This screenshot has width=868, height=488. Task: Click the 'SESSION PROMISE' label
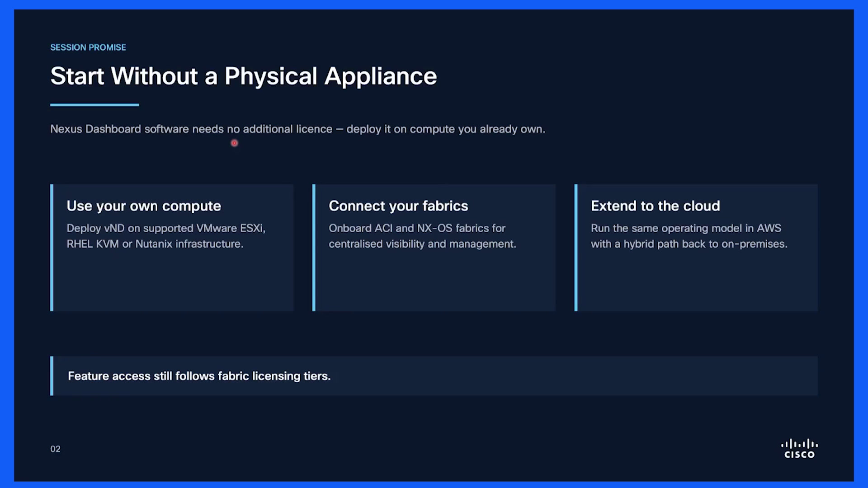coord(88,47)
